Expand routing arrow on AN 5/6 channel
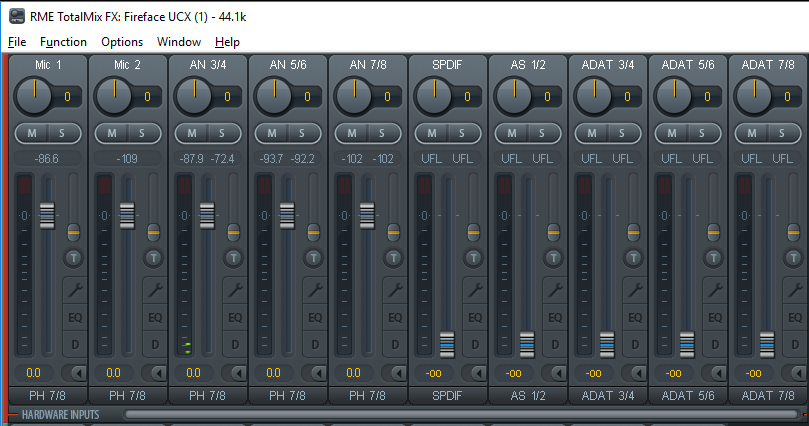Image resolution: width=809 pixels, height=426 pixels. coord(313,373)
